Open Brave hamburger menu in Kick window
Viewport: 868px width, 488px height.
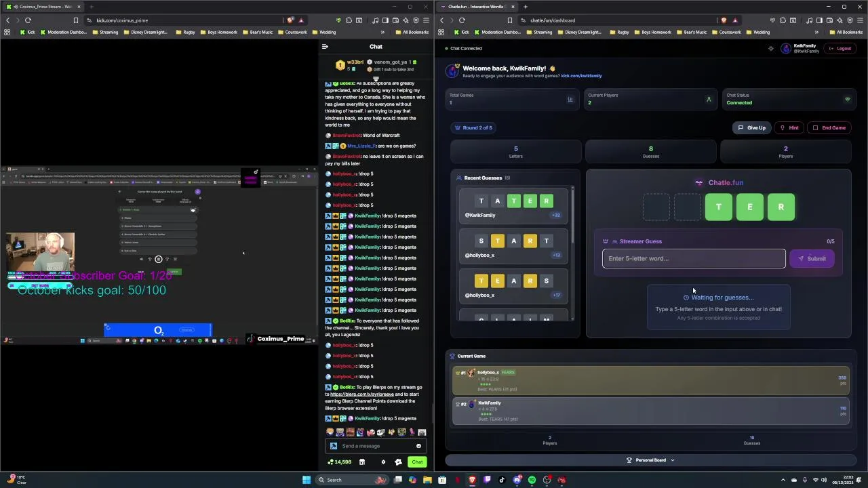point(427,20)
